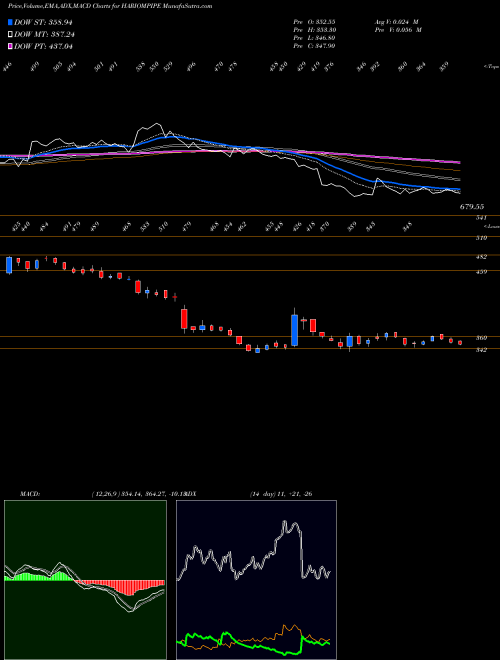Click the white DOW MT legend swatch
This screenshot has width=500, height=660.
[x=10, y=34]
